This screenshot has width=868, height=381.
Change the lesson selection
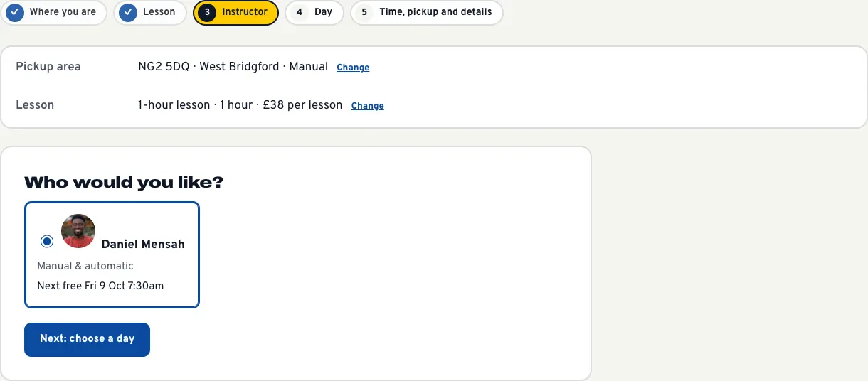(368, 106)
